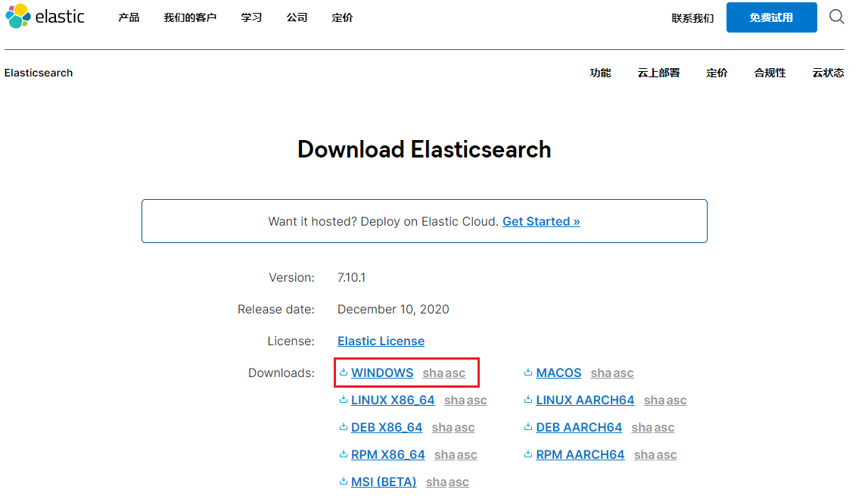Download the RPM X86_64 package
The height and width of the screenshot is (502, 868).
[x=387, y=455]
